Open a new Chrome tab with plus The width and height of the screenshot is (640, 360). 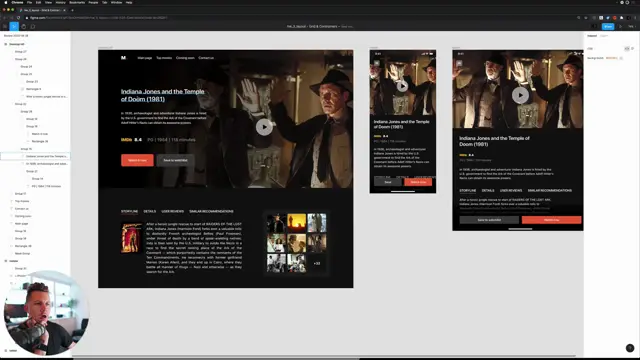pos(72,10)
